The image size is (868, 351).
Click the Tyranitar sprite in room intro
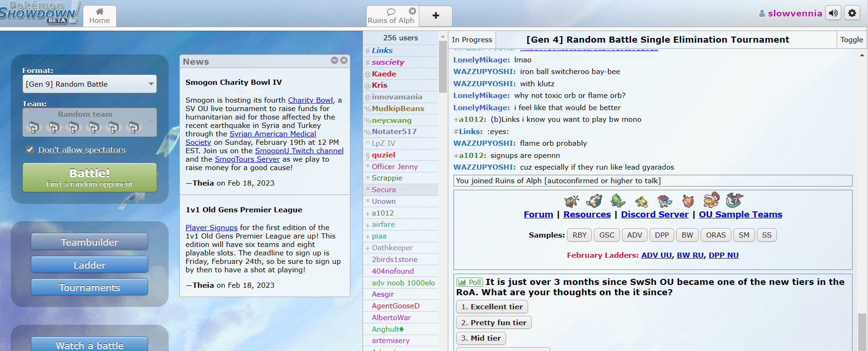pyautogui.click(x=618, y=201)
